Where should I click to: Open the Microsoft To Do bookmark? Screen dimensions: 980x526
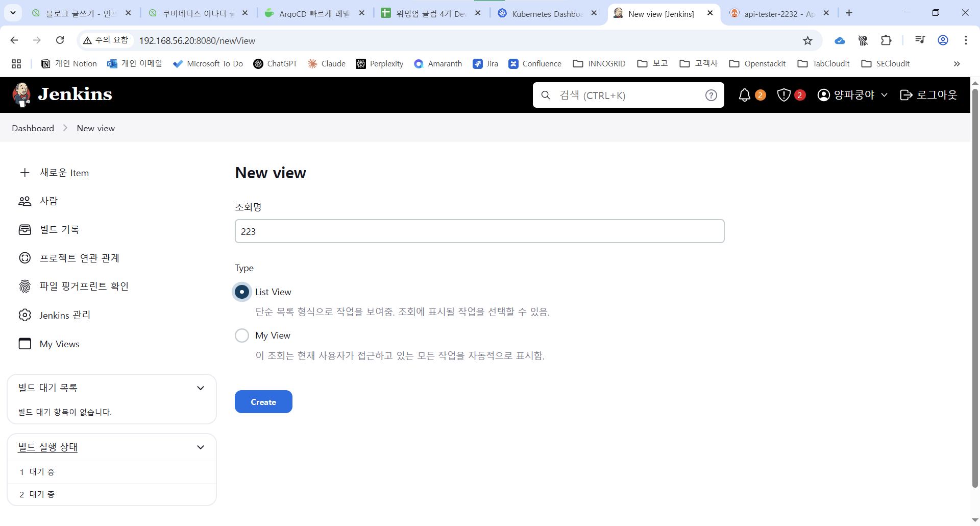point(208,64)
